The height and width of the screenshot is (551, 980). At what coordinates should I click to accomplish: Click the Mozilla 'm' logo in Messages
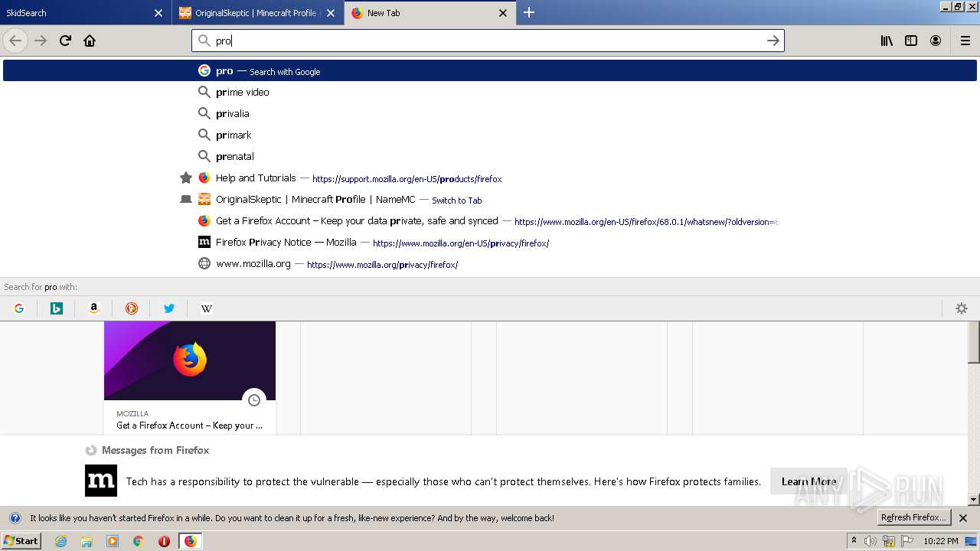coord(101,481)
